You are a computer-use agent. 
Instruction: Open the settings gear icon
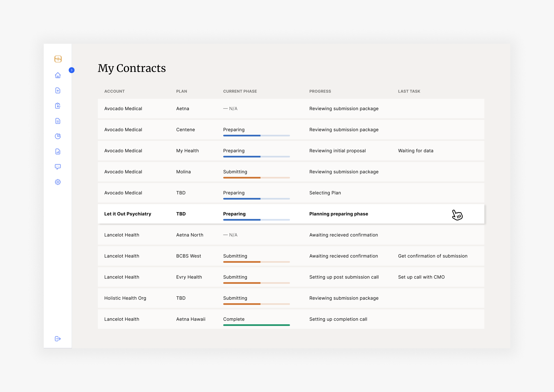pos(58,182)
